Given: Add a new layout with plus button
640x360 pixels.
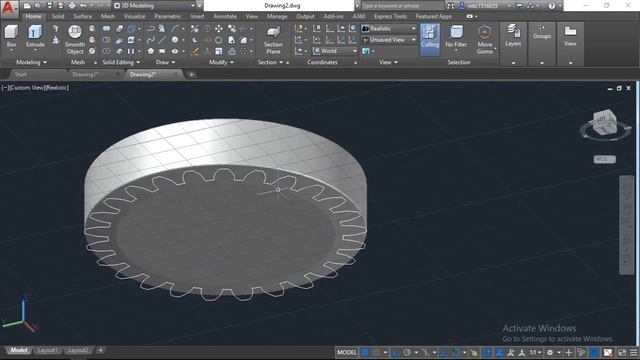Looking at the screenshot, I should [x=100, y=350].
